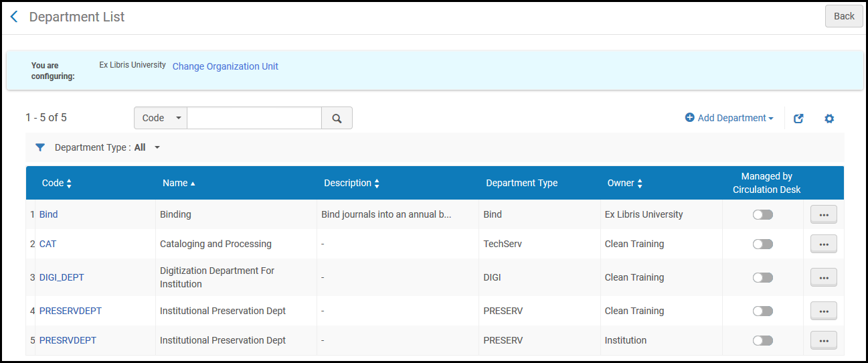The height and width of the screenshot is (363, 868).
Task: Click the blue filter funnel icon
Action: [x=40, y=147]
